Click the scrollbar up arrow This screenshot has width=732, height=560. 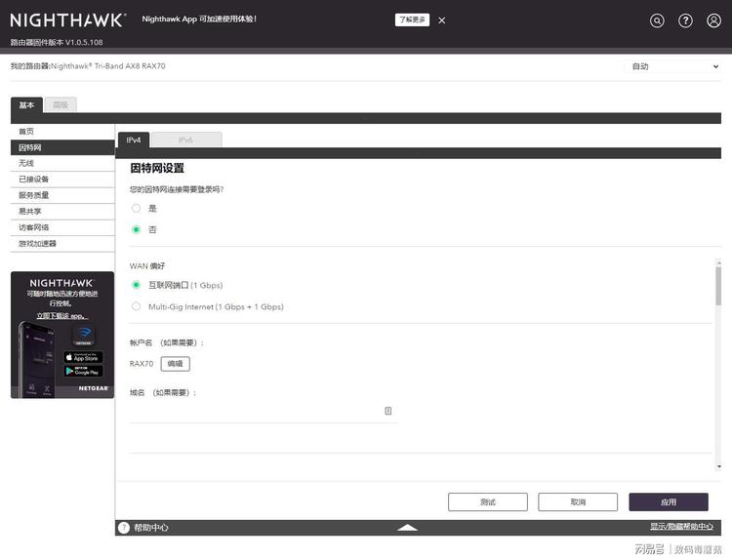(718, 262)
